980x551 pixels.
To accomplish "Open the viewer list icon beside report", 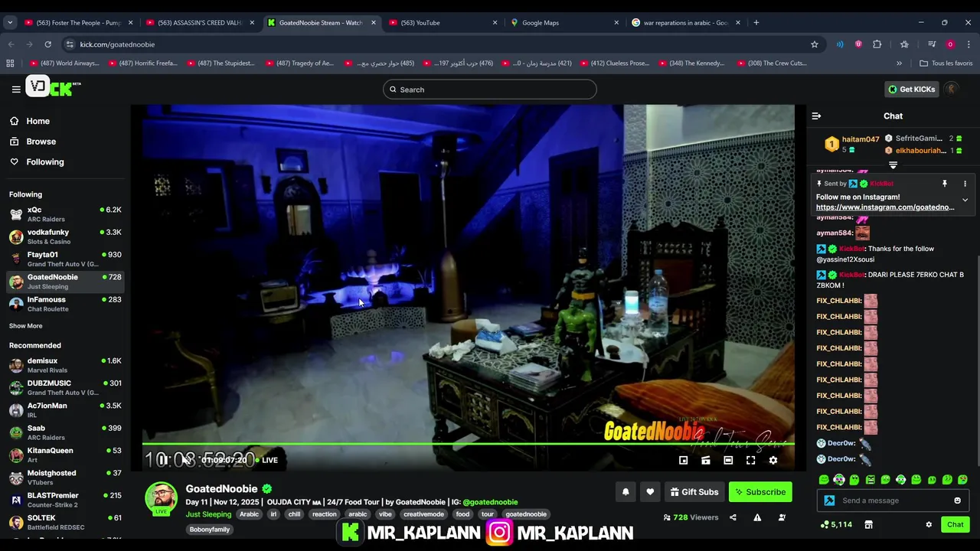I will coord(782,517).
